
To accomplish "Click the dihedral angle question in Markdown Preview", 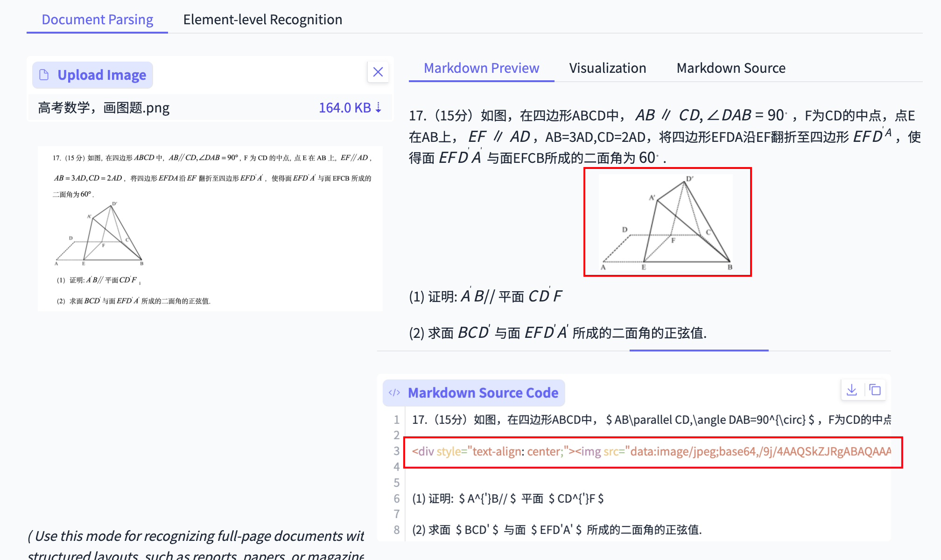I will [558, 333].
